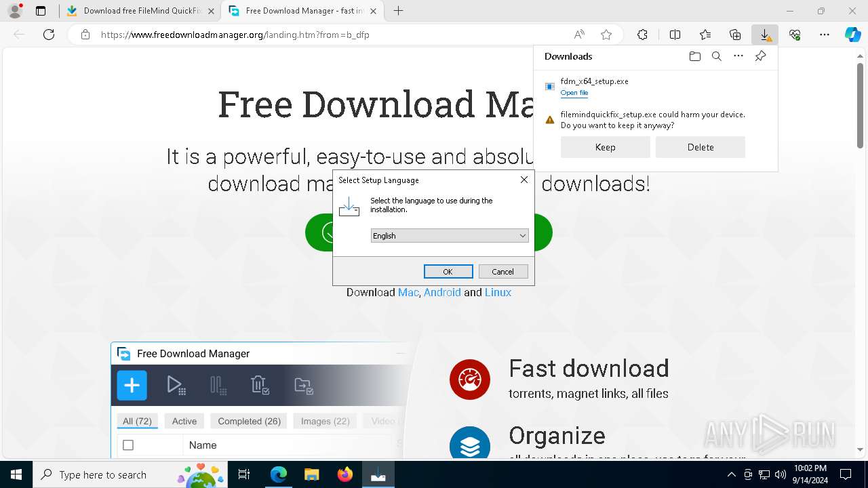Open the Favorites list icon
The height and width of the screenshot is (488, 868).
click(705, 35)
